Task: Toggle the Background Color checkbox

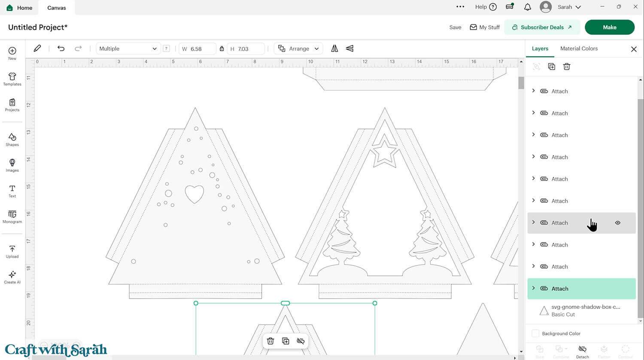Action: coord(535,333)
